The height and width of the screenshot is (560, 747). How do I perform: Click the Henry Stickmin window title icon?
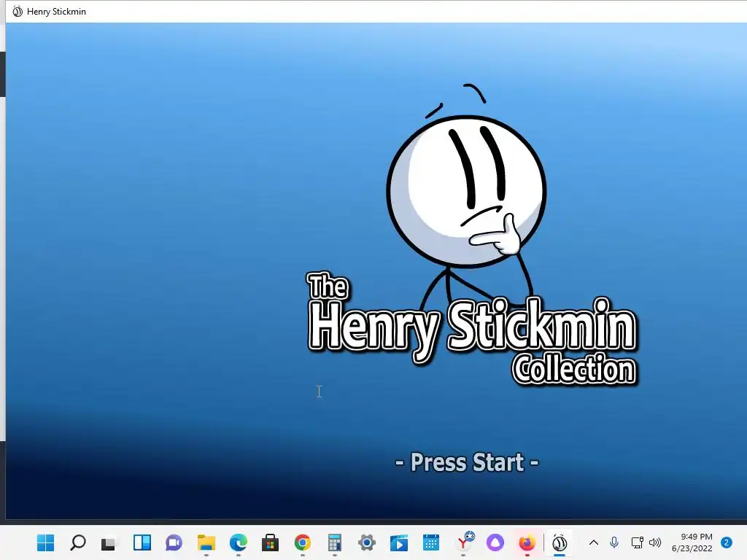tap(18, 12)
